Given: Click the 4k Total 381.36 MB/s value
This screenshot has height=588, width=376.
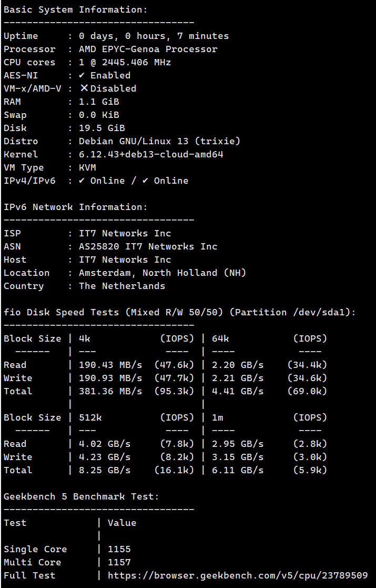Looking at the screenshot, I should pos(110,391).
